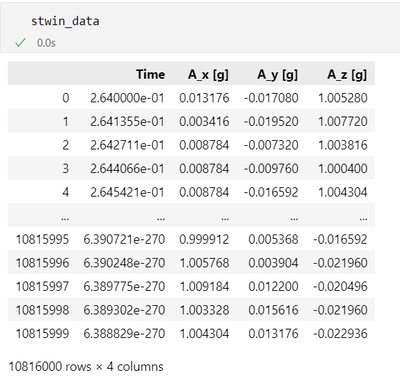Click row index 10815996
The width and height of the screenshot is (400, 391).
[x=43, y=263]
